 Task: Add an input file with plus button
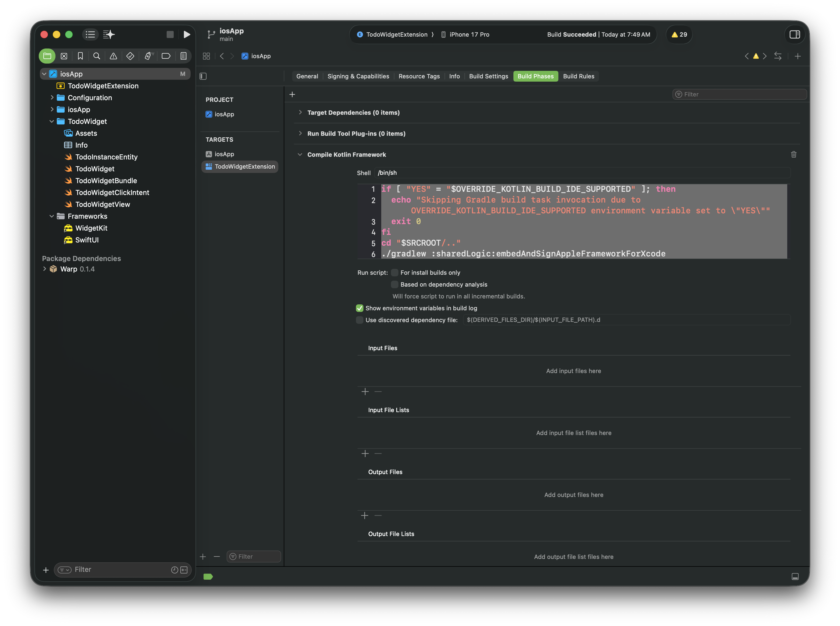point(365,391)
